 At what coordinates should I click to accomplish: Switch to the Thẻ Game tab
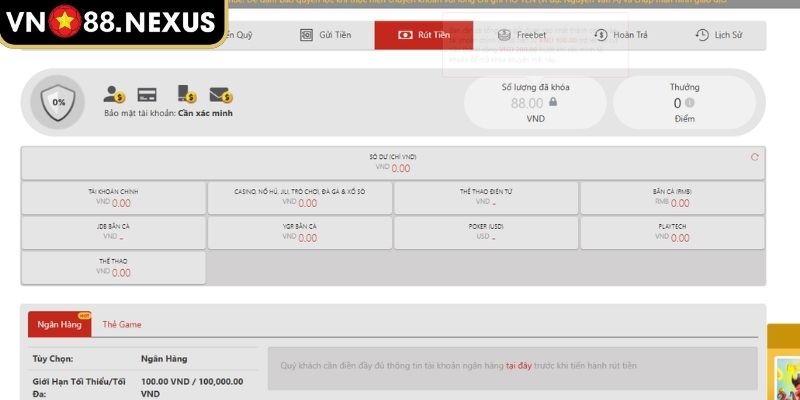coord(121,324)
